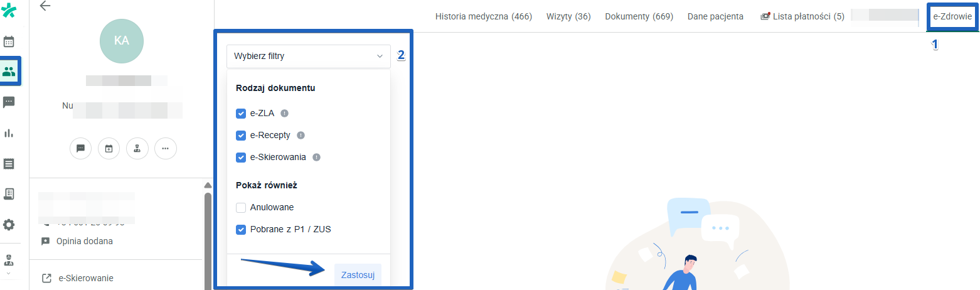Click the Opinia dodana review icon
980x290 pixels.
coord(45,241)
